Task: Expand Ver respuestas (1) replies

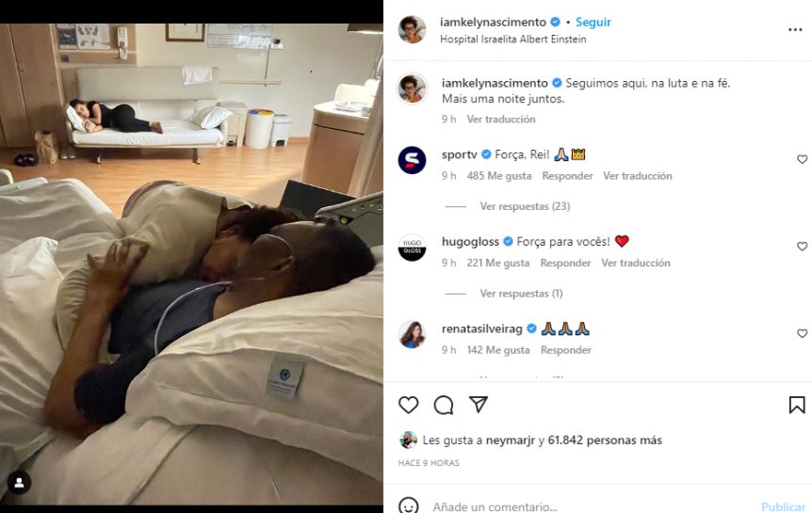Action: [x=521, y=294]
